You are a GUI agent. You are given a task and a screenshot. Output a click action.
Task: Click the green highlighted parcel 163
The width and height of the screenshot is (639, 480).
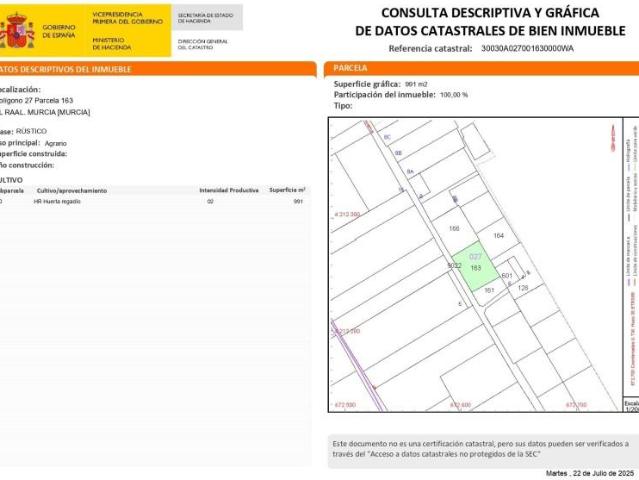pyautogui.click(x=476, y=264)
